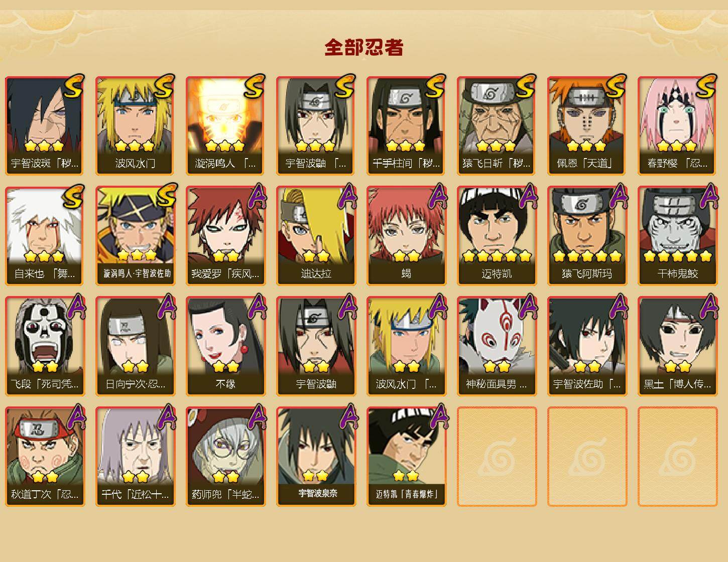
Task: Select the 不缘 ninja card
Action: 225,346
